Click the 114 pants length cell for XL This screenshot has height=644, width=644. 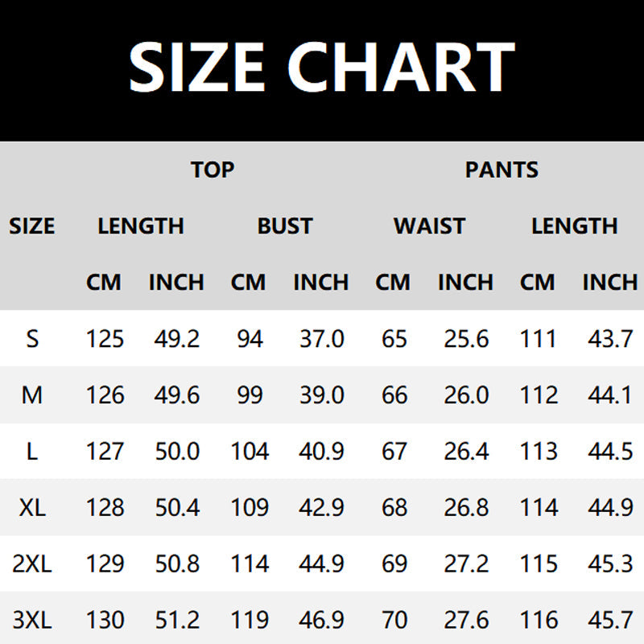coord(539,508)
